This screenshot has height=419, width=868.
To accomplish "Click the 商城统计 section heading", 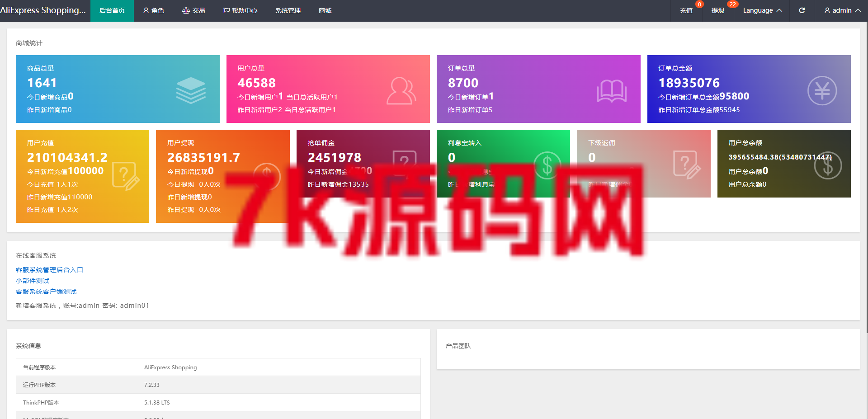I will point(29,43).
